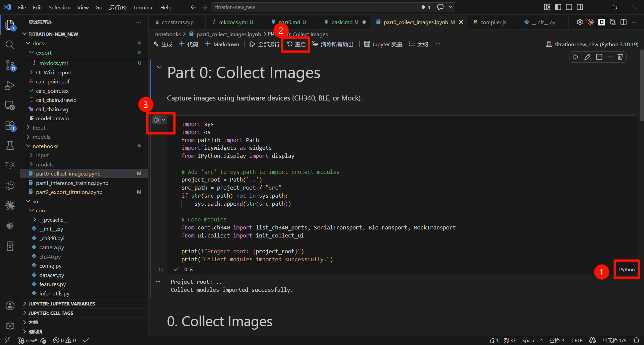
Task: Split the cell using cell toolbar icon
Action: (599, 57)
